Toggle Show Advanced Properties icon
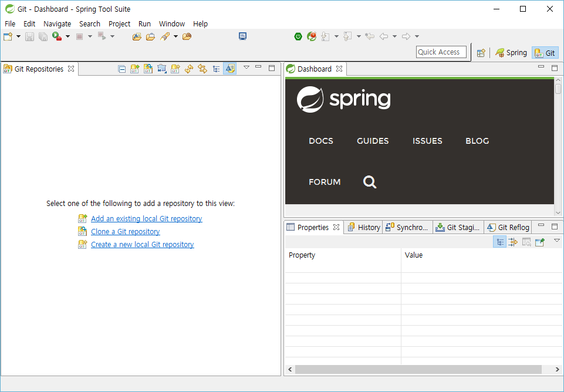The height and width of the screenshot is (392, 564). (513, 242)
